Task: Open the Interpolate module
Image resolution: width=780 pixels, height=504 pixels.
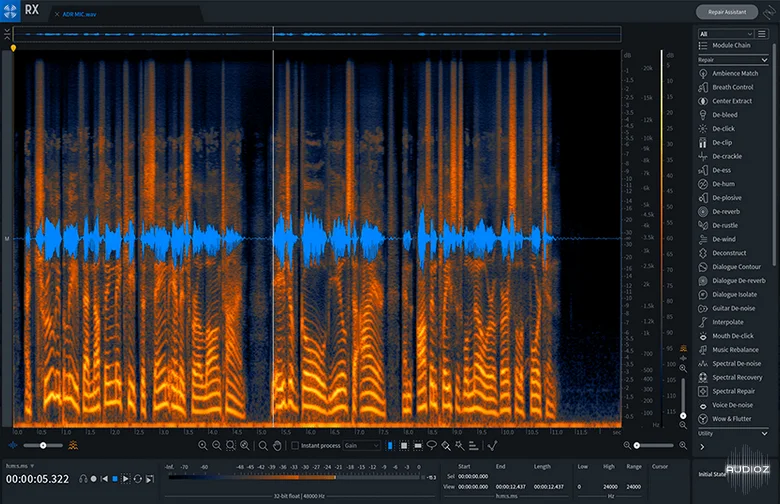Action: tap(721, 322)
